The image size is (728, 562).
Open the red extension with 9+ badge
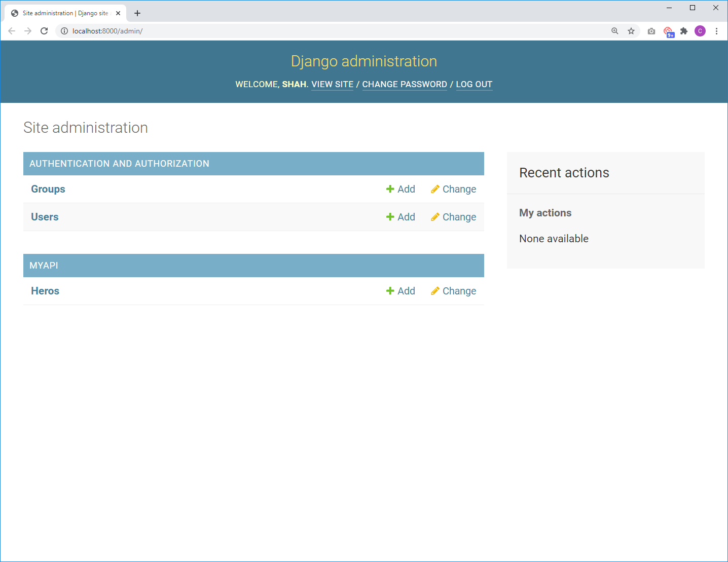point(668,31)
